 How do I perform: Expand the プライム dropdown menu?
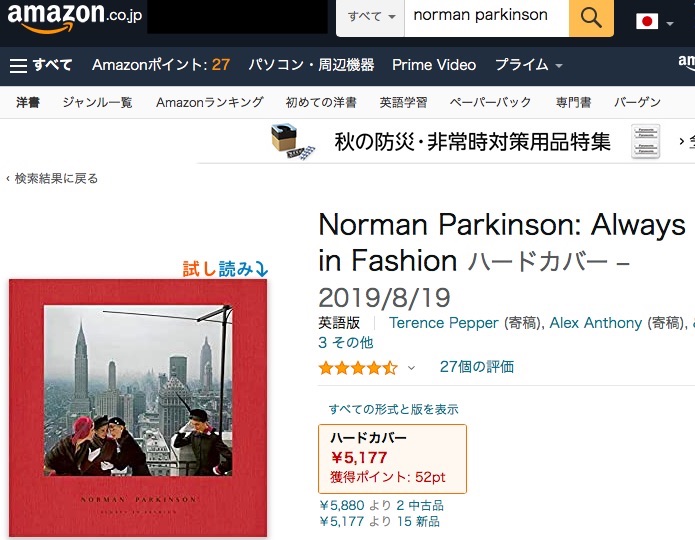click(x=528, y=65)
